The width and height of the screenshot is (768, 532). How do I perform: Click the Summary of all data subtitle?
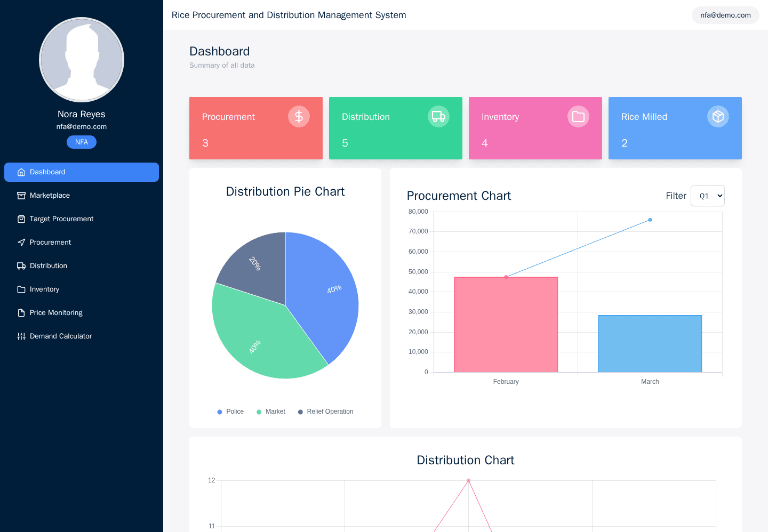(222, 65)
